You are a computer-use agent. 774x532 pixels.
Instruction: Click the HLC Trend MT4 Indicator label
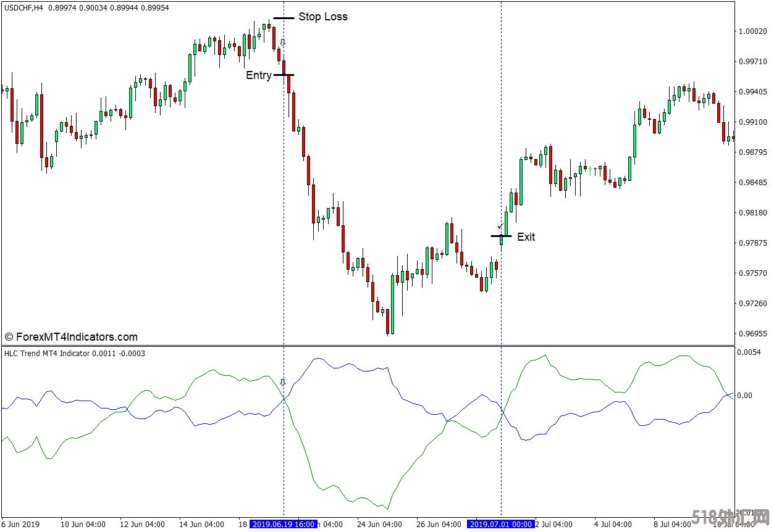[46, 353]
